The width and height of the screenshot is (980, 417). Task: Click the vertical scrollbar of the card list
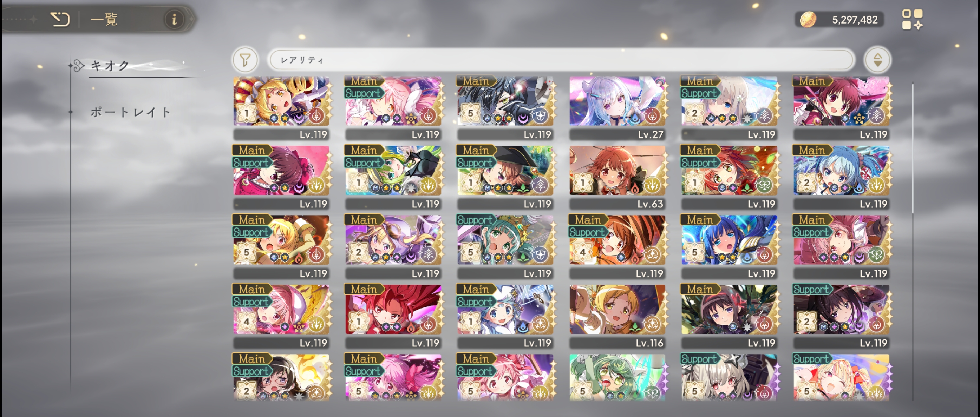coord(913,148)
